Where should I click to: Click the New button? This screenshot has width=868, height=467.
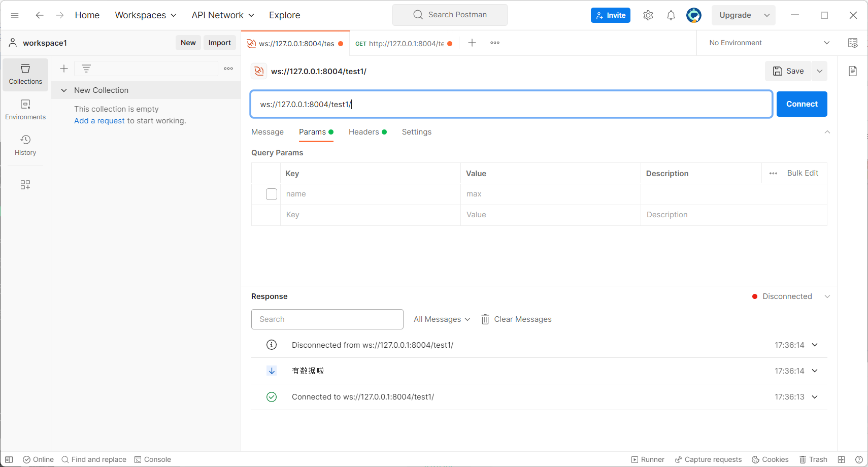[x=188, y=43]
